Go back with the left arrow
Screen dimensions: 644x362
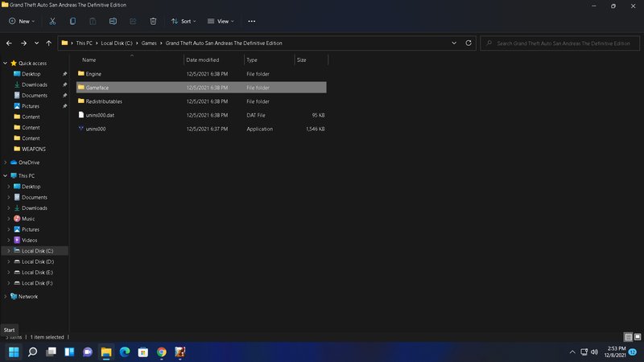[x=9, y=43]
